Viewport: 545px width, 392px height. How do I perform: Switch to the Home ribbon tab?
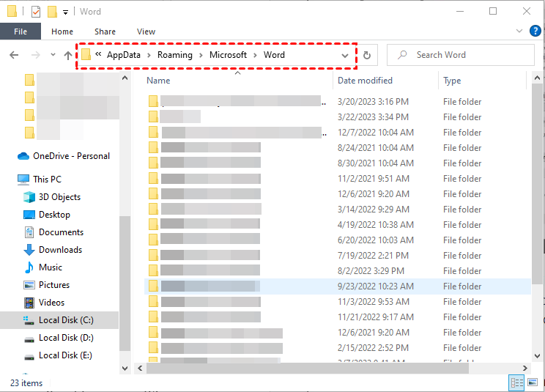[62, 32]
